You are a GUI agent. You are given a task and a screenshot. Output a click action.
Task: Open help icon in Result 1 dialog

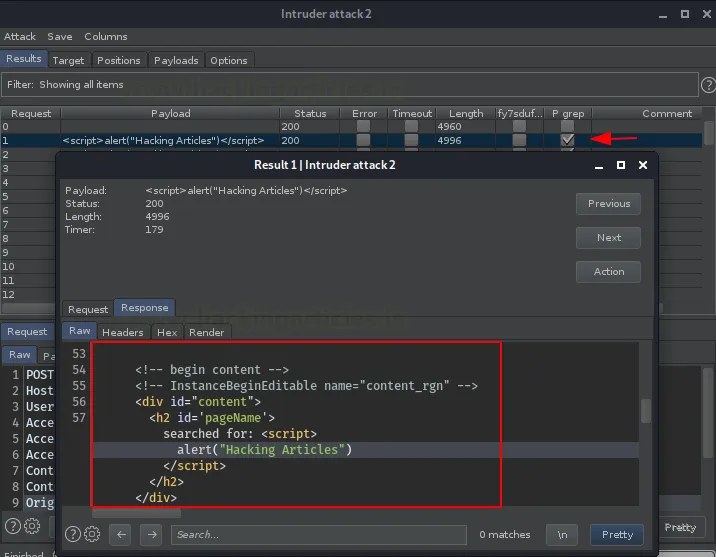point(72,534)
